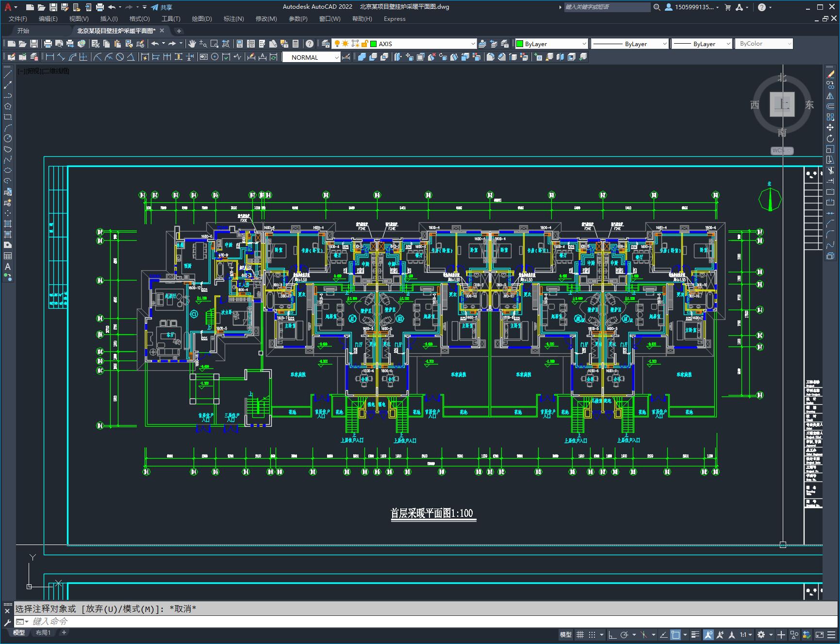Toggle lineweight display in status bar
Screen dimensions: 840x644
click(x=695, y=634)
